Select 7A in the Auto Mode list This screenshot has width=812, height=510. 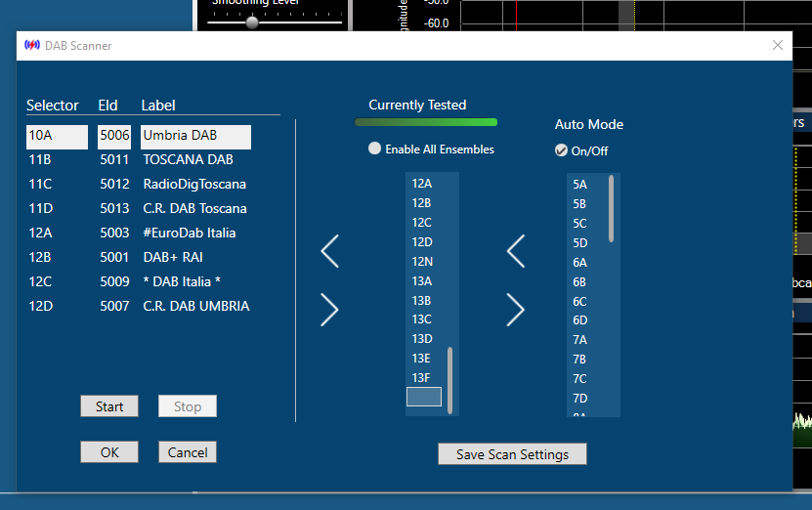tap(580, 340)
